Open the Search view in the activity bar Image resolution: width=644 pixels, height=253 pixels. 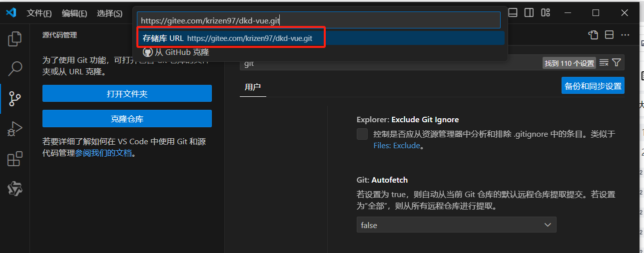coord(15,68)
